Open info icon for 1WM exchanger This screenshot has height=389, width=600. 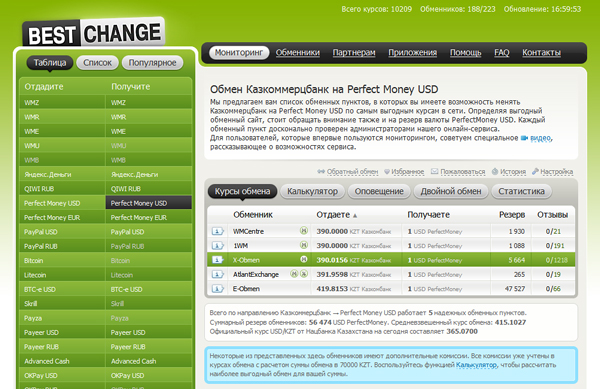(x=217, y=246)
